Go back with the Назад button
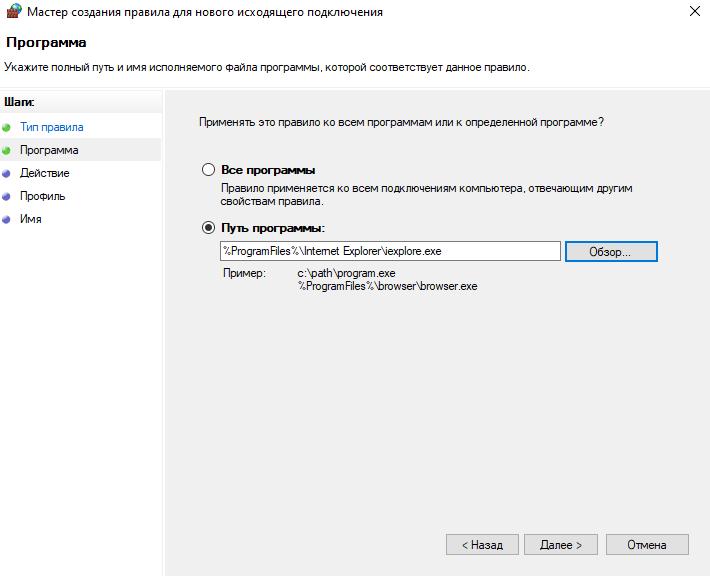Viewport: 710px width, 576px height. [x=482, y=545]
